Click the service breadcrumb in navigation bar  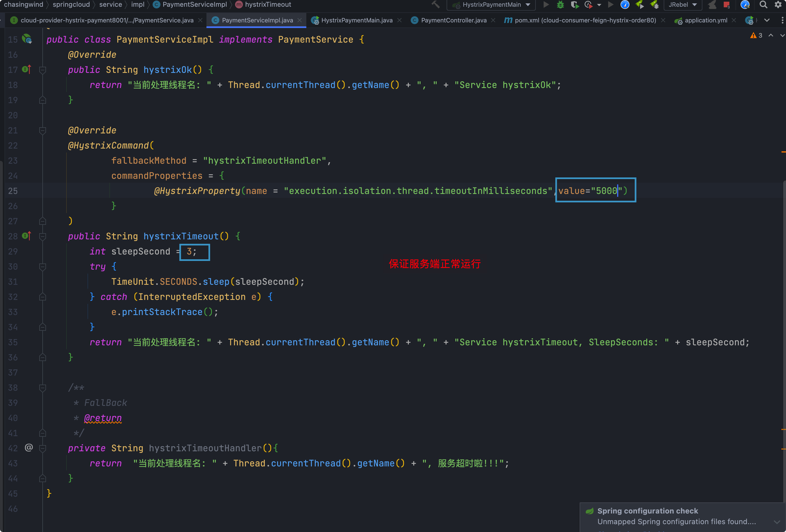(110, 5)
